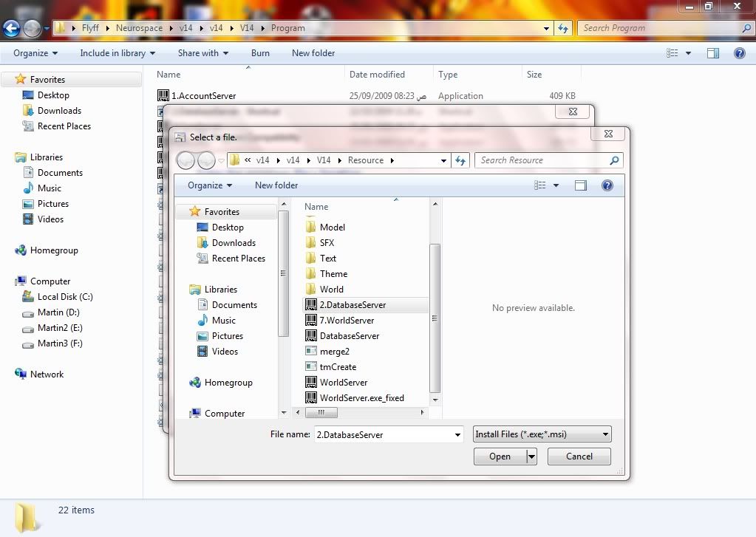Open the Theme folder
The width and height of the screenshot is (756, 537).
333,274
